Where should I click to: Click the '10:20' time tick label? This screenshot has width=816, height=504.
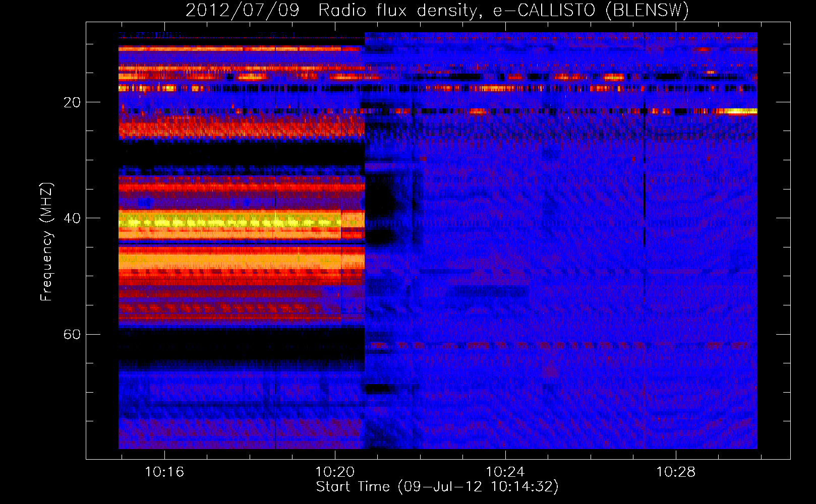[x=335, y=472]
